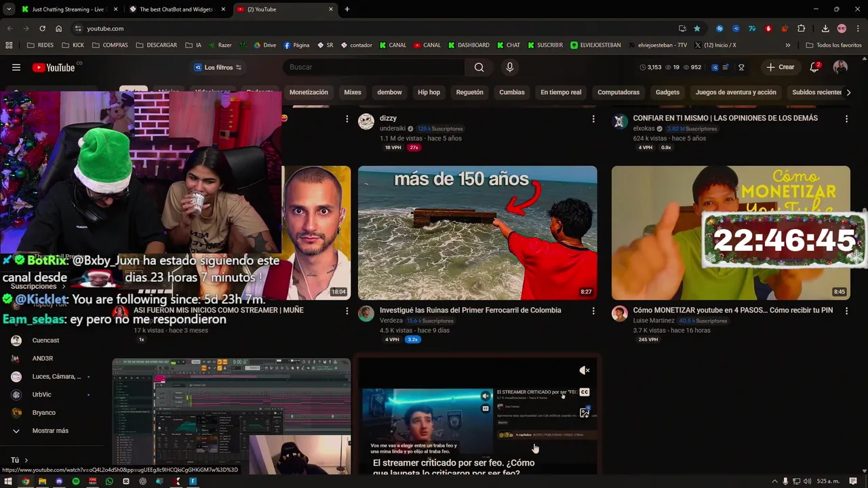Open Bryanco subscription channel
This screenshot has width=868, height=488.
[x=43, y=413]
